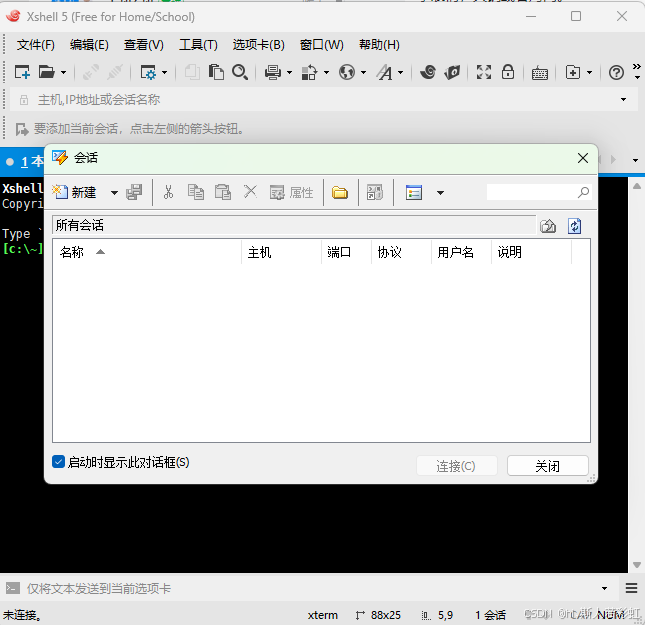
Task: Open the 选项卡(B) menu
Action: pyautogui.click(x=258, y=44)
